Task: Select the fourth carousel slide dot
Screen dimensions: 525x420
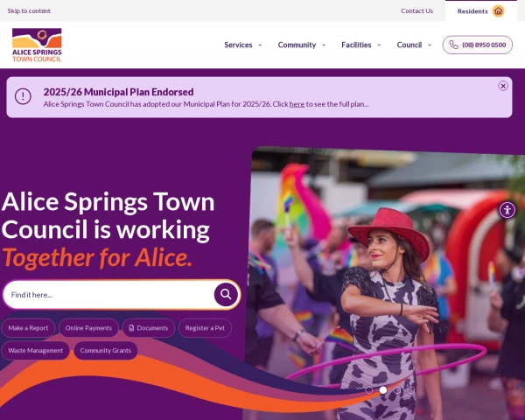Action: coord(411,390)
